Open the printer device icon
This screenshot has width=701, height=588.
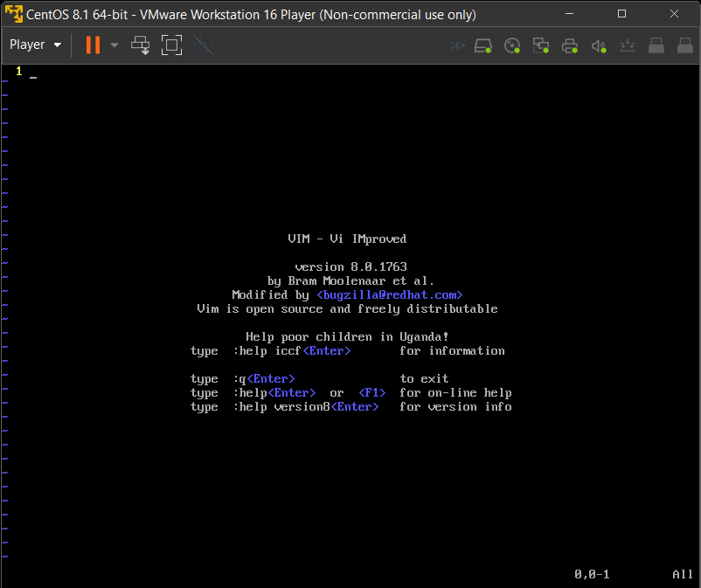pos(570,45)
